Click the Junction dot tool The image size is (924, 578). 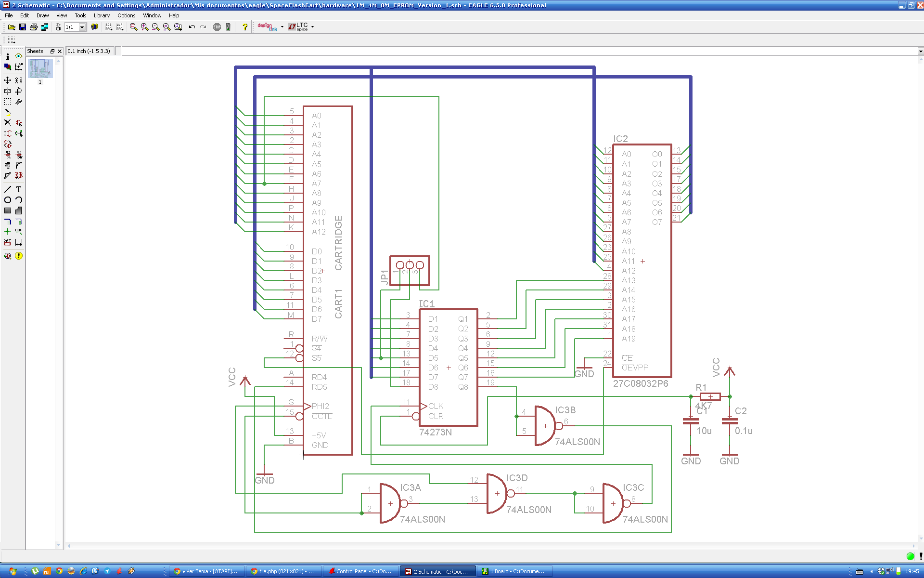[7, 232]
